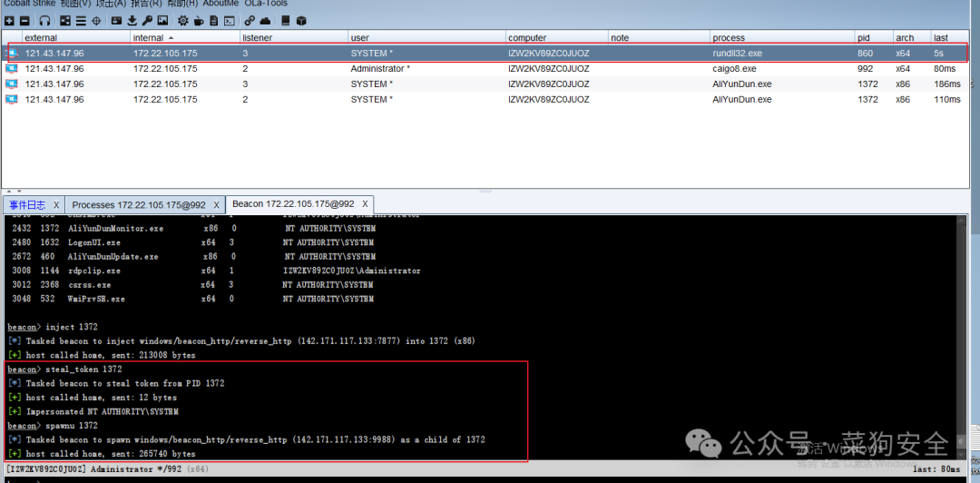
Task: Open the AboutMe menu
Action: [220, 3]
